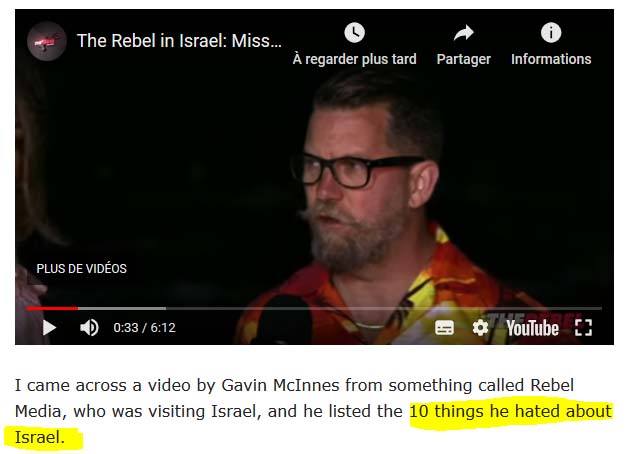Open the video on YouTube via the logo
The width and height of the screenshot is (629, 454).
point(532,328)
